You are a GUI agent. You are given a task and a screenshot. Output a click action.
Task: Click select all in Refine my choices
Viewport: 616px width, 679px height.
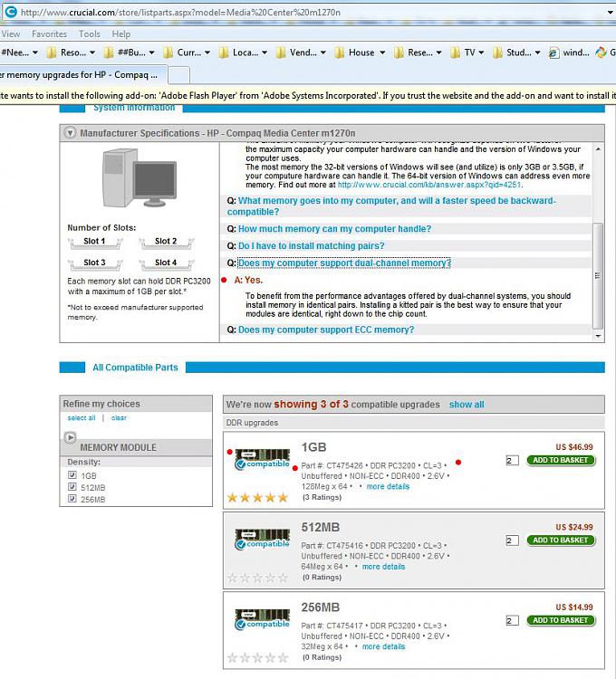[x=82, y=418]
